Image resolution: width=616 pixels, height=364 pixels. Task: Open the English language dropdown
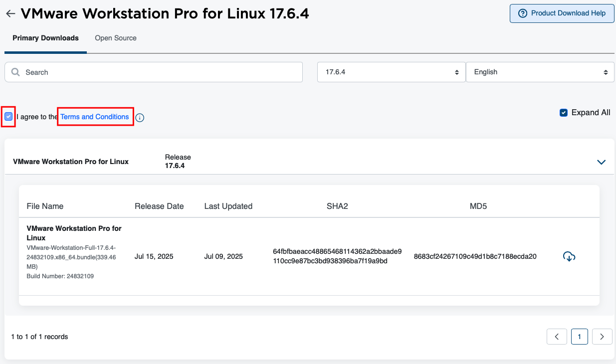tap(540, 72)
